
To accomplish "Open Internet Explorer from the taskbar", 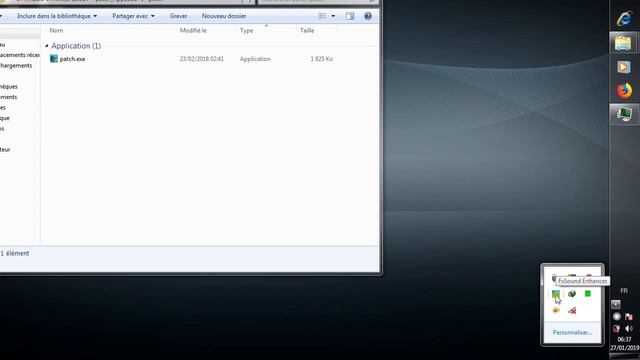I will click(624, 19).
